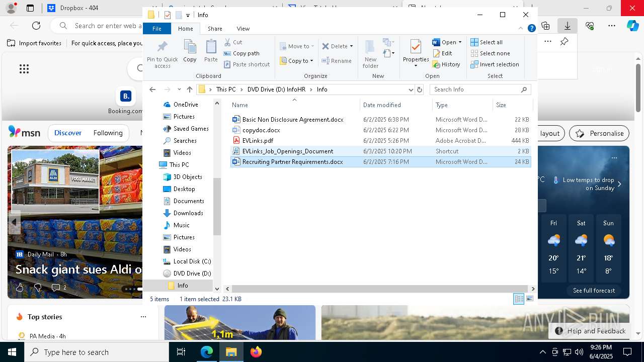Open Task View on the taskbar
Viewport: 644px width, 362px height.
[181, 352]
